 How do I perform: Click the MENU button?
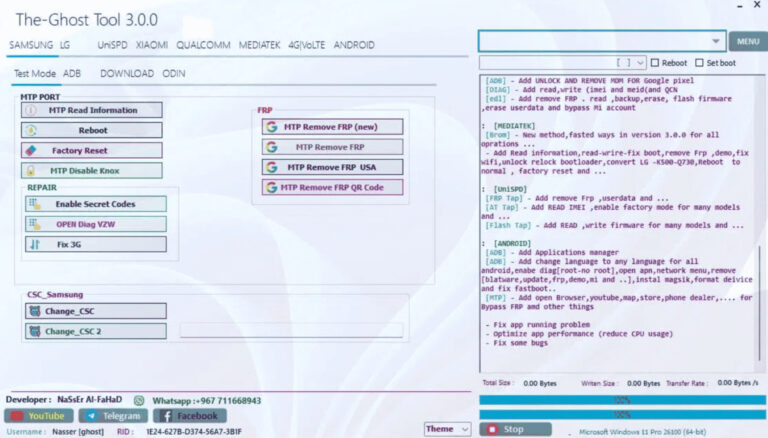coord(747,41)
